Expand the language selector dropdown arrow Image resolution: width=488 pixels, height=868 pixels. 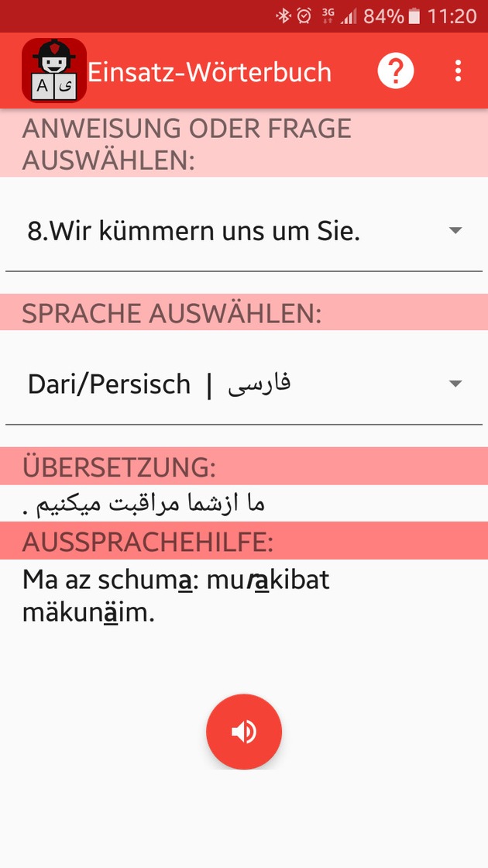pos(455,384)
